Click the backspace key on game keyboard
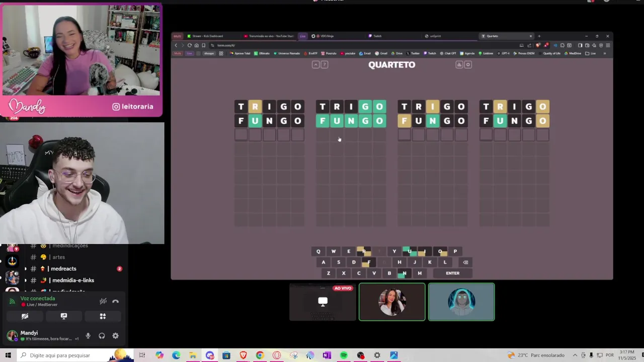Viewport: 644px width, 362px height. tap(465, 262)
